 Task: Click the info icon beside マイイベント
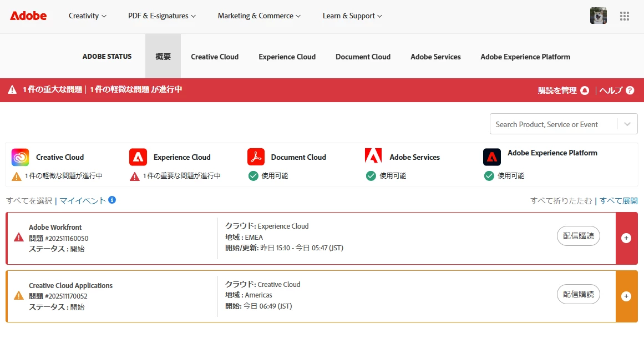pos(111,200)
